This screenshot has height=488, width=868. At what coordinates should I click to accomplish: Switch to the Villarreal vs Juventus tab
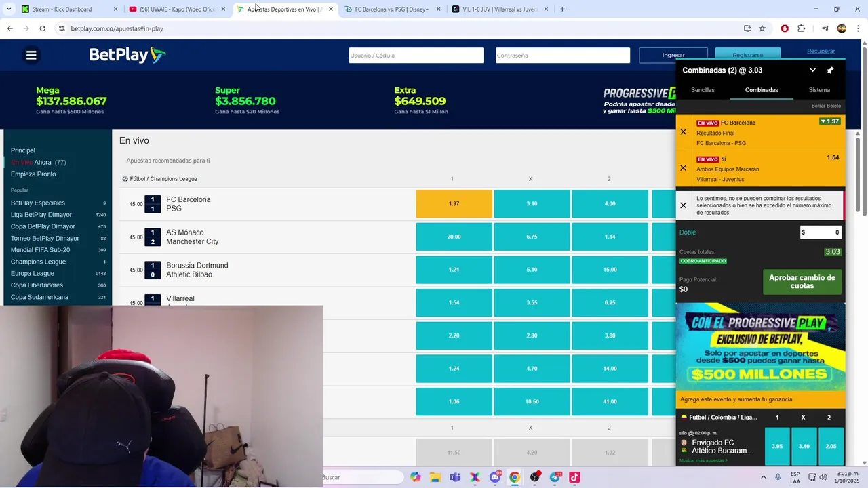tap(498, 9)
